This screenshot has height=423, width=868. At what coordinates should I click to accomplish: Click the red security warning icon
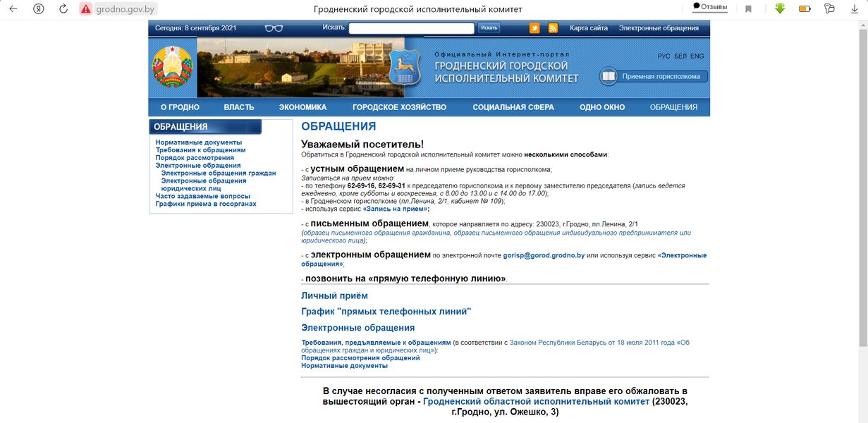click(x=86, y=9)
